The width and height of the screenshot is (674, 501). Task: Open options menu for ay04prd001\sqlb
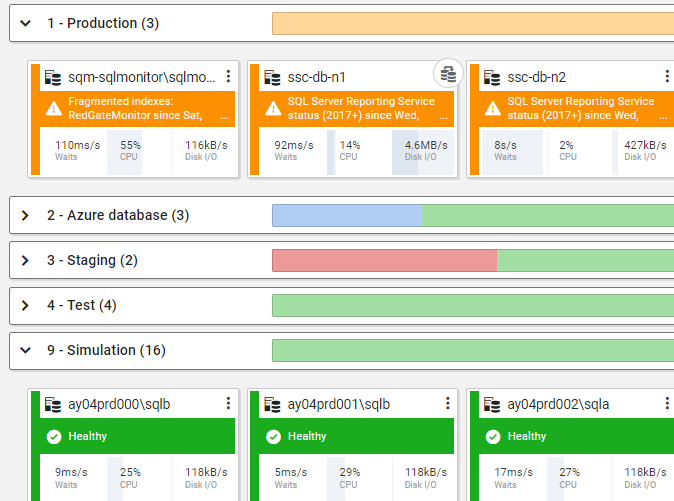coord(447,404)
